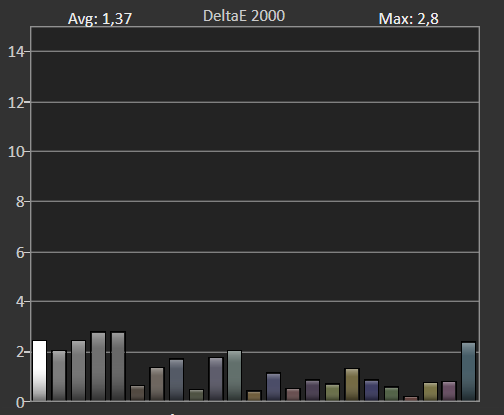Click the dark brown bar after the gray bars
Viewport: 504px width, 415px height.
point(137,393)
